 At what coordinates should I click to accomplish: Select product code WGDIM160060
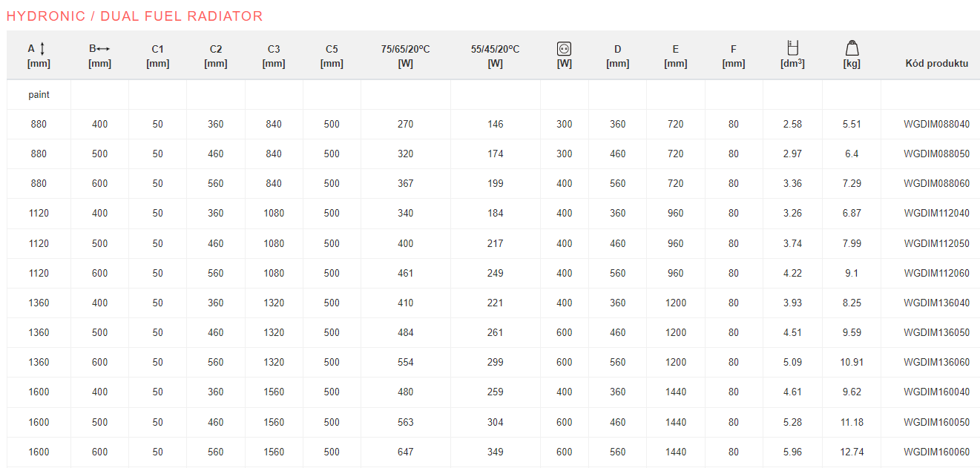coord(936,452)
